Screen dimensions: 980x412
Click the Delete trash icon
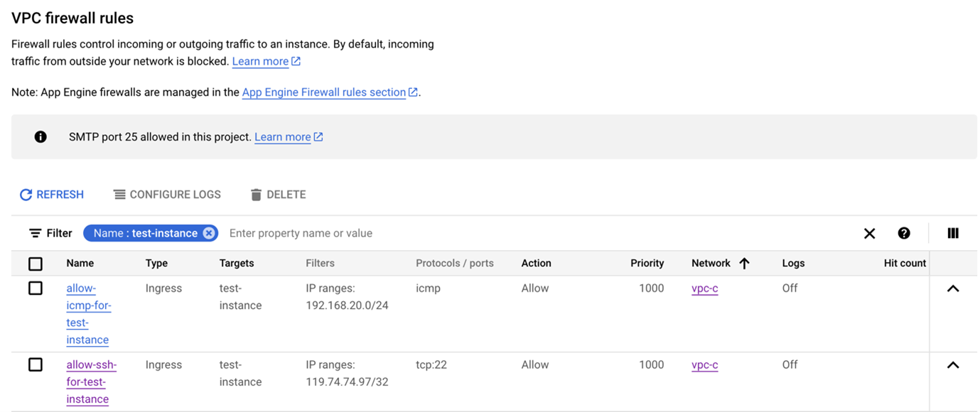[257, 195]
